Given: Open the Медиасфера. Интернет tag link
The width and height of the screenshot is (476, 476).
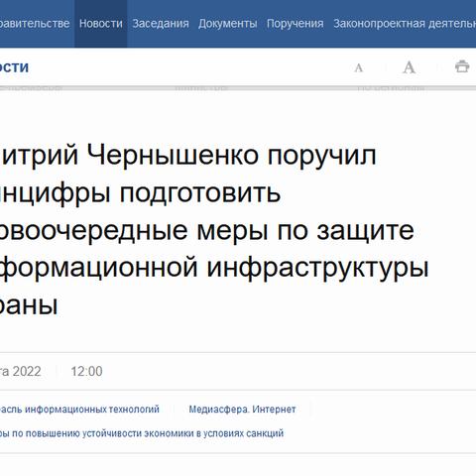Looking at the screenshot, I should click(242, 410).
